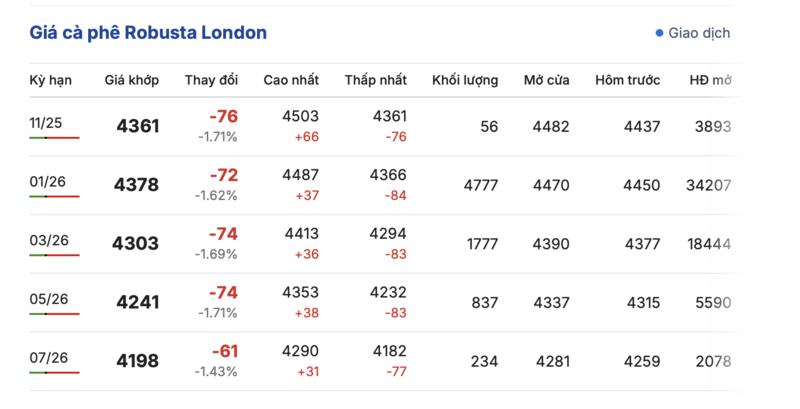Open the Giá cà phê Robusta London title
Image resolution: width=800 pixels, height=409 pixels.
(148, 33)
